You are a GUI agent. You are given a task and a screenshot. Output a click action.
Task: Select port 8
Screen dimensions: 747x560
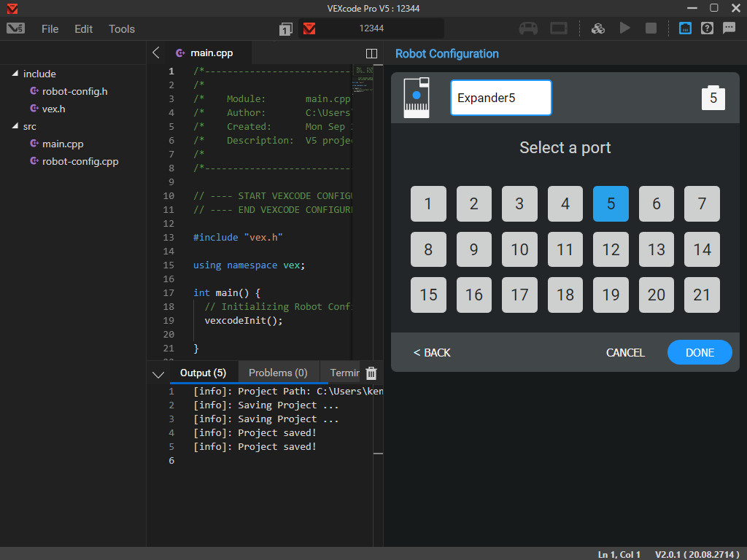point(428,249)
